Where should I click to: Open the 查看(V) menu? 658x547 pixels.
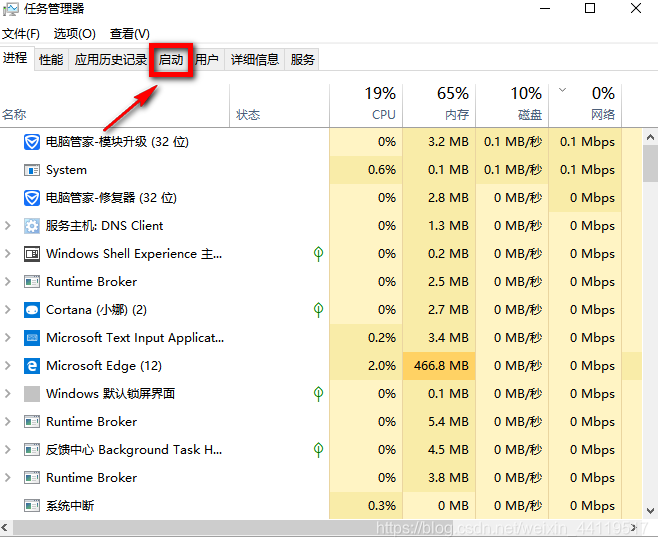pyautogui.click(x=130, y=34)
